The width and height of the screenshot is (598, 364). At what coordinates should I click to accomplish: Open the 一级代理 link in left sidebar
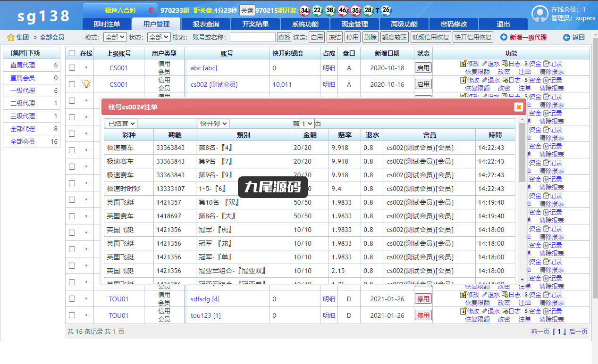pos(23,91)
